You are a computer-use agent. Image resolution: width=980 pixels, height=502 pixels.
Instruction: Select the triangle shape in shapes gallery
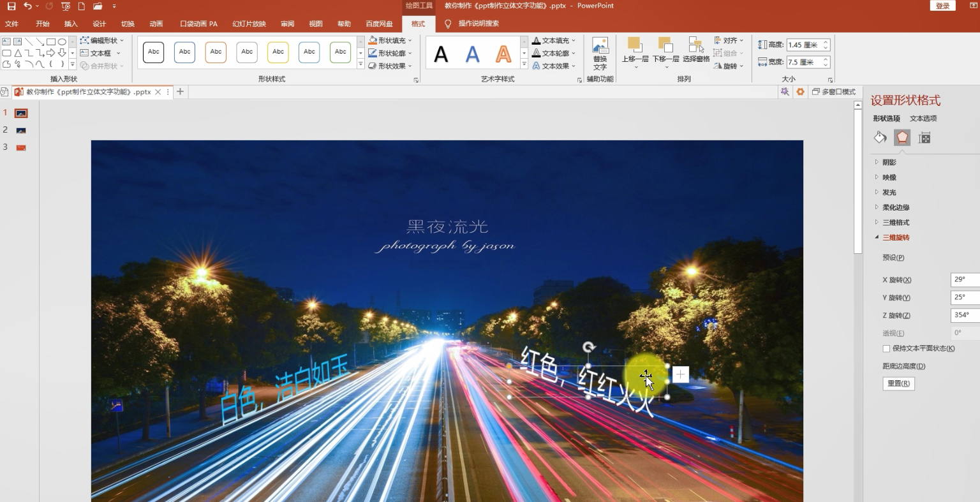pos(18,53)
